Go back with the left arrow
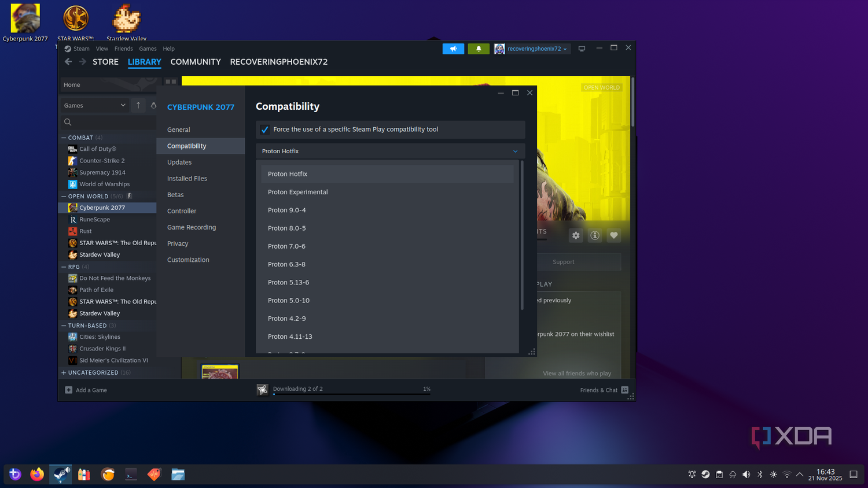The height and width of the screenshot is (488, 868). click(68, 62)
